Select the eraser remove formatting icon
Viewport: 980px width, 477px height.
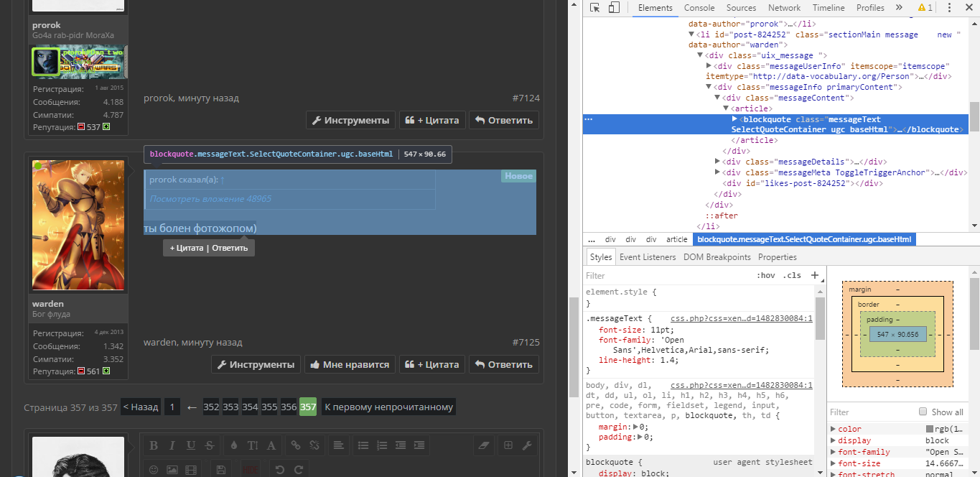pyautogui.click(x=482, y=445)
